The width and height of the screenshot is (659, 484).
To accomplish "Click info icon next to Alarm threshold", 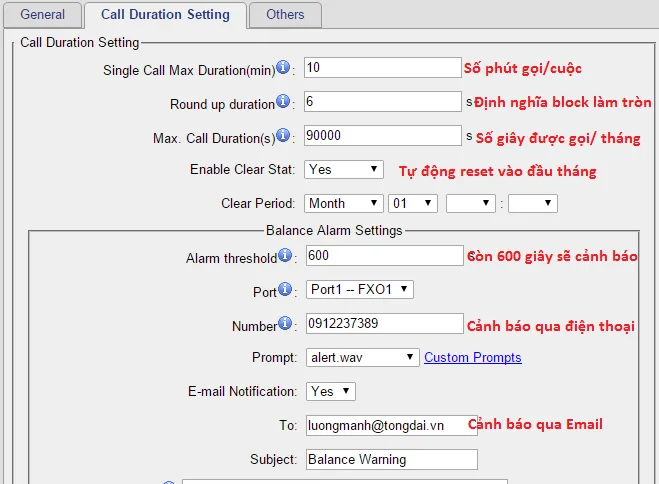I will click(285, 256).
